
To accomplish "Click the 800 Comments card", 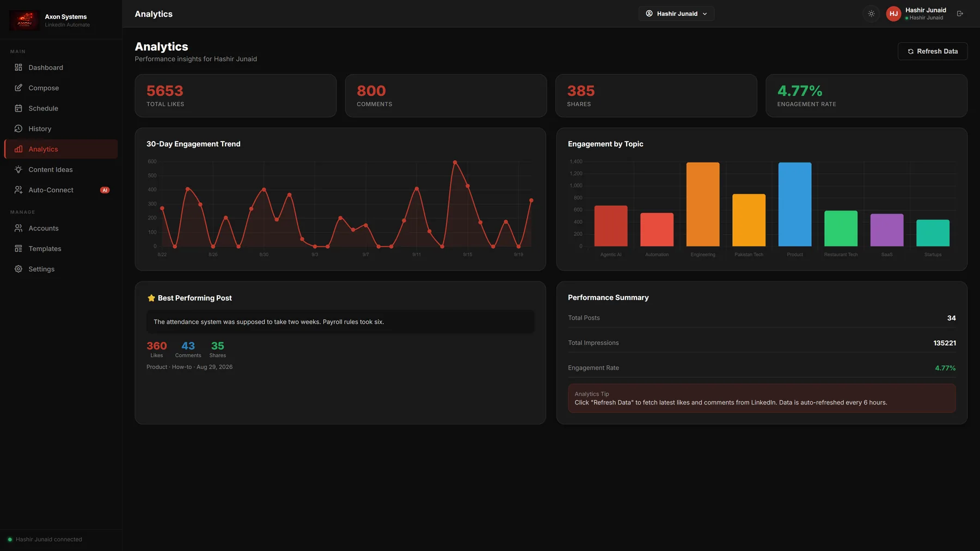I will click(446, 96).
